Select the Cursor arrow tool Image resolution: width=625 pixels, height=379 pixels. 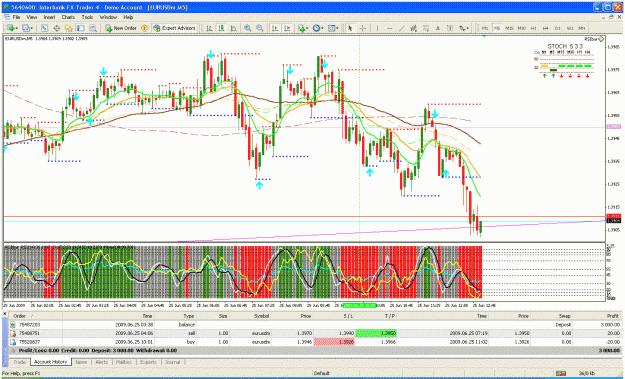(350, 28)
